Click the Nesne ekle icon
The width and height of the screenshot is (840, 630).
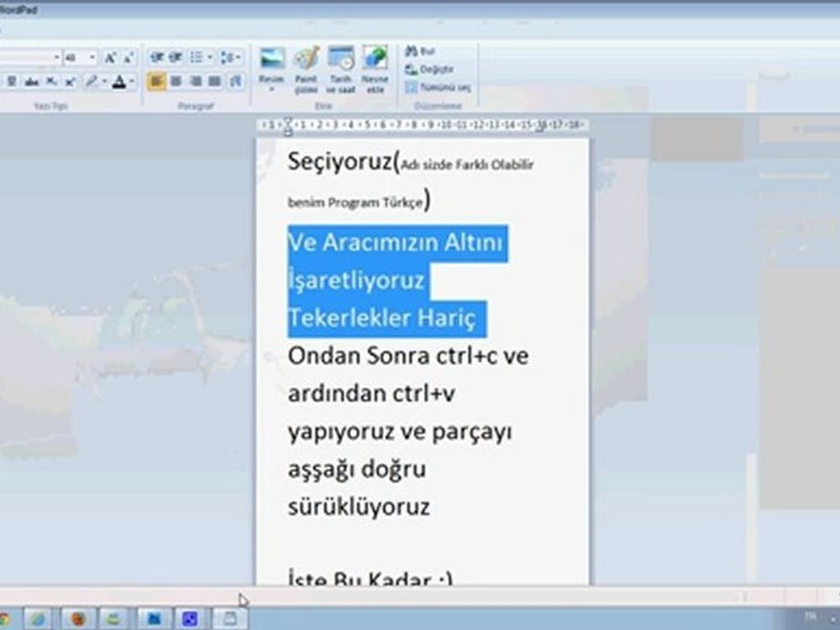tap(375, 70)
